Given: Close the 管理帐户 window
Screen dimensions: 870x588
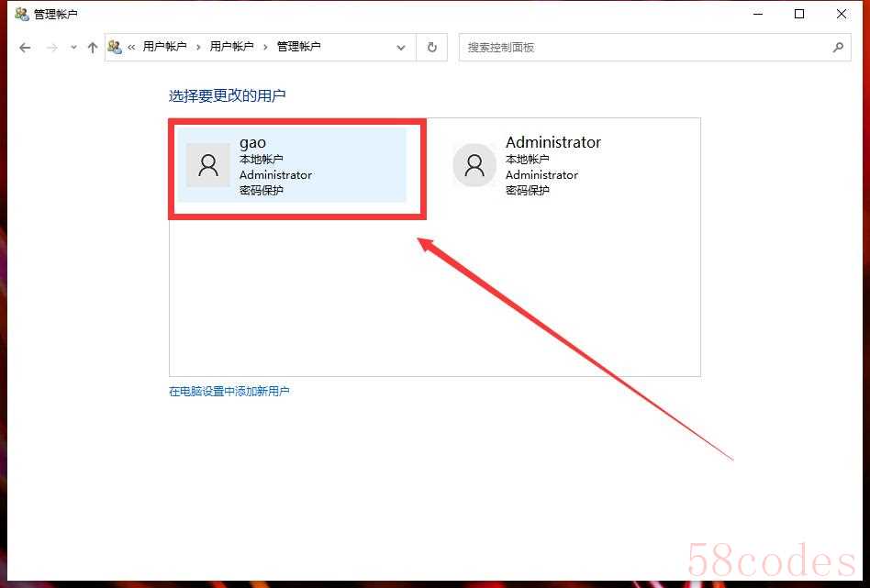Looking at the screenshot, I should (x=842, y=14).
